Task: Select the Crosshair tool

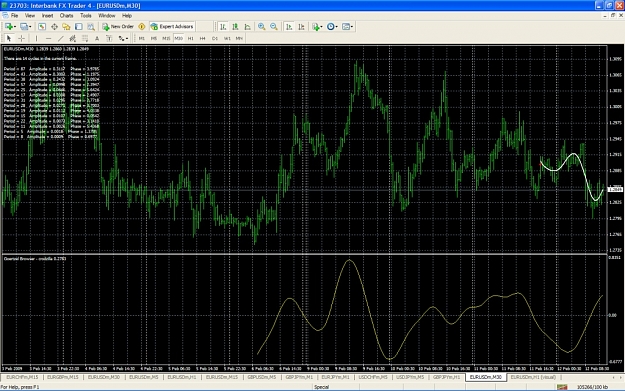Action: click(x=21, y=38)
